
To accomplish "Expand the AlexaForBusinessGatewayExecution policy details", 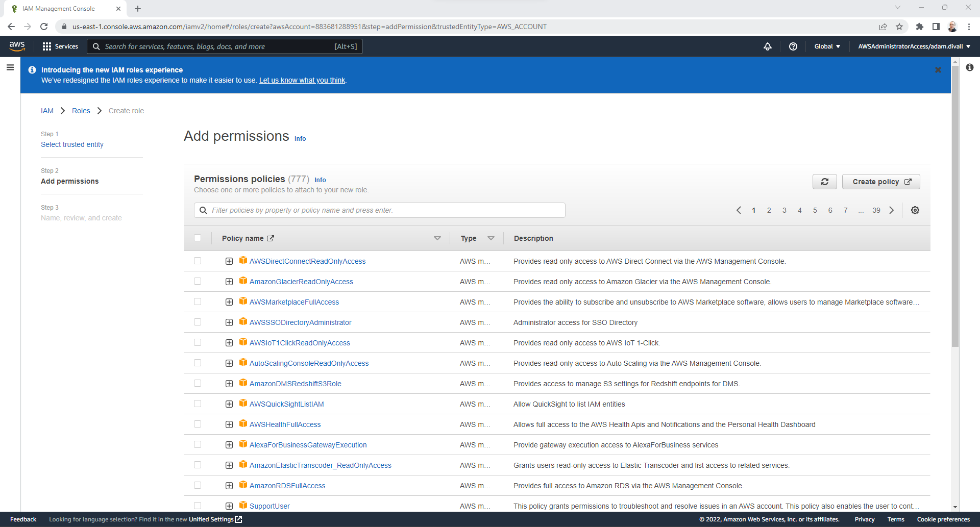I will tap(229, 445).
